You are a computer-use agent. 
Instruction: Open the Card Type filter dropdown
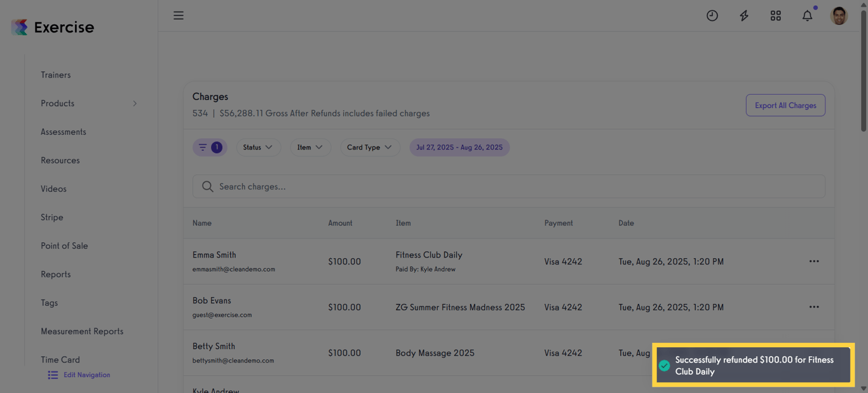pos(370,147)
